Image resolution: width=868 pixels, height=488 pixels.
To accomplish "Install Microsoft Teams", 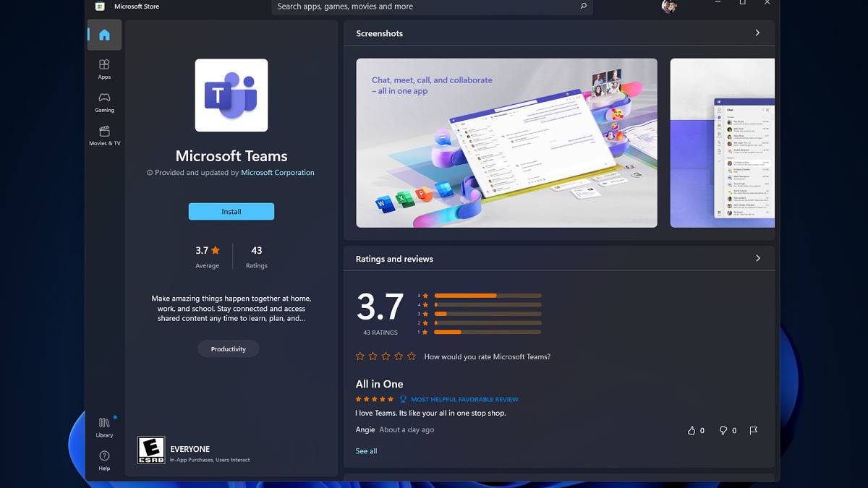I will point(231,212).
